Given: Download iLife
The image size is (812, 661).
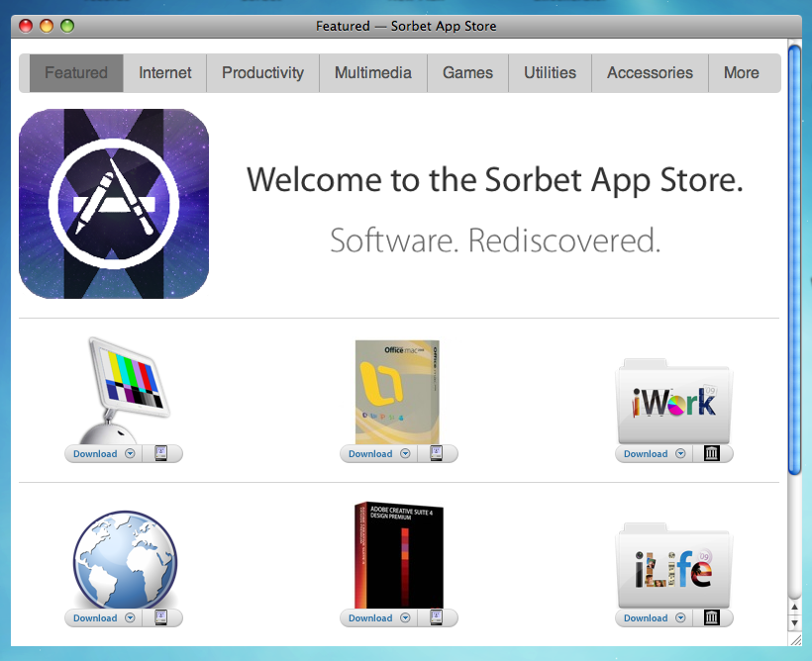Looking at the screenshot, I should click(x=646, y=617).
